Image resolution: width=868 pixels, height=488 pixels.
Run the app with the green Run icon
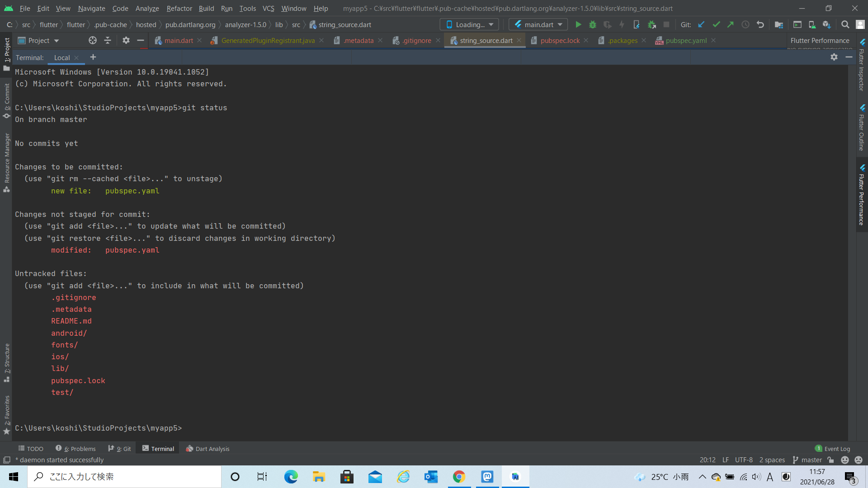(x=579, y=24)
